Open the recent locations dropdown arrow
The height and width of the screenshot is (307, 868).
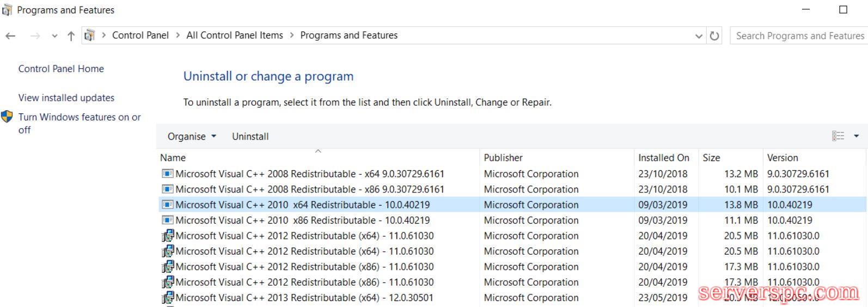[x=54, y=36]
